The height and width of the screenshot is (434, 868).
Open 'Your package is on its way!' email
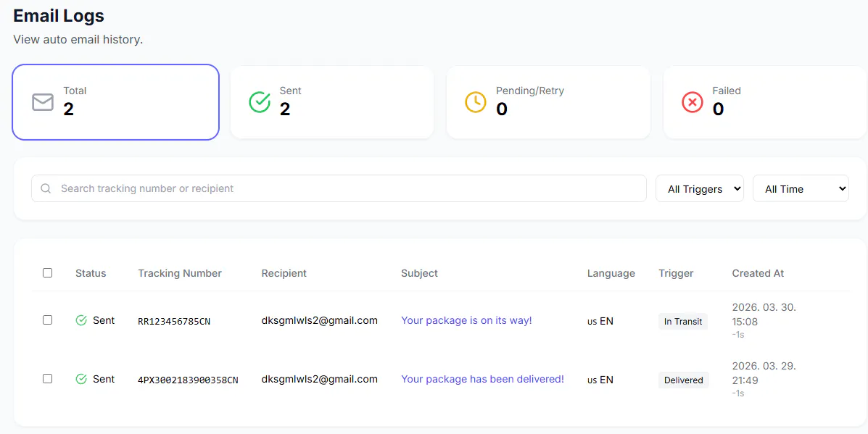(466, 320)
